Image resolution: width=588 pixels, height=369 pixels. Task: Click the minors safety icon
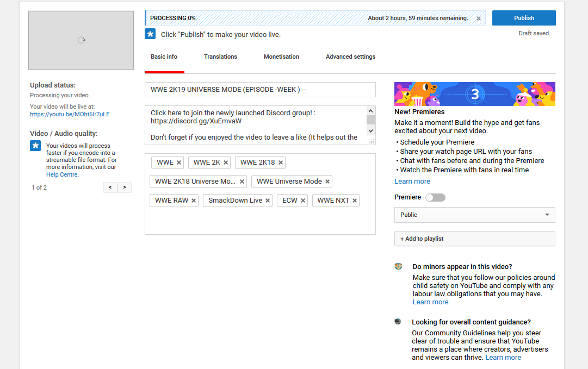click(398, 266)
